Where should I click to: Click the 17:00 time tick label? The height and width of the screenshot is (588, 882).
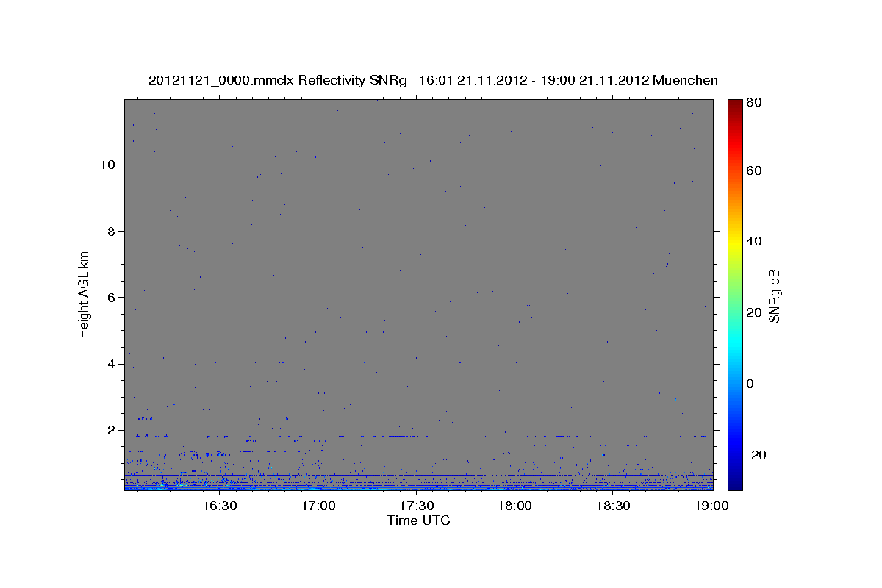318,506
